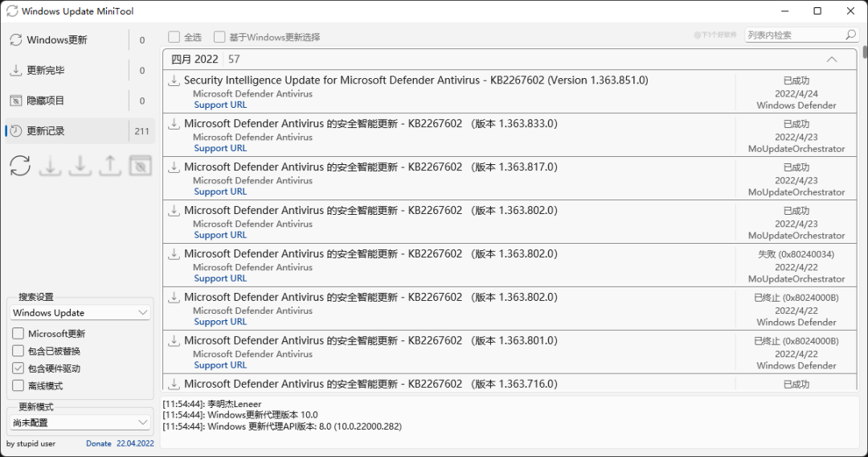Screen dimensions: 868x457
Task: Click the magnifier icon in the search box
Action: pyautogui.click(x=851, y=35)
